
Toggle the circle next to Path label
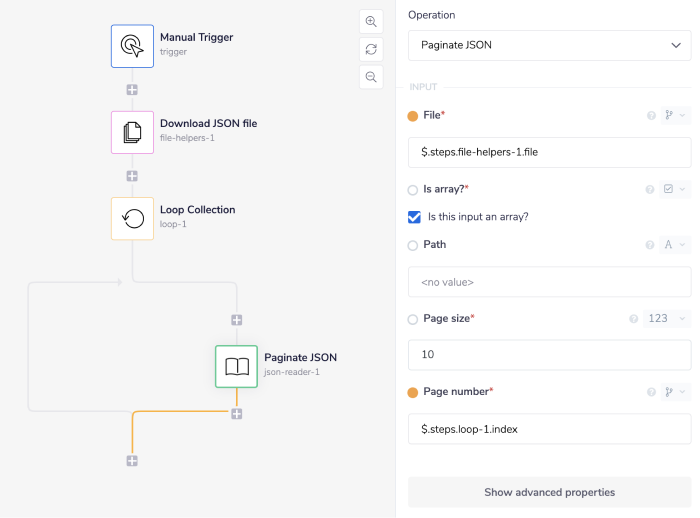[413, 245]
